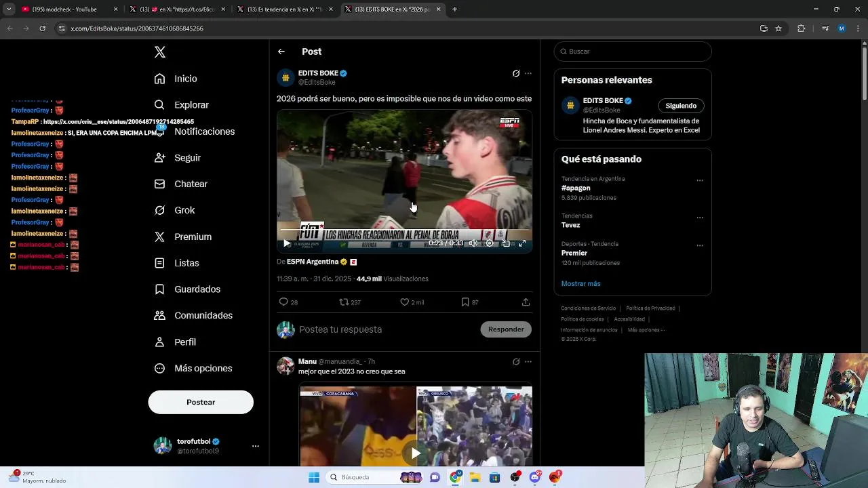Open a new browser tab
This screenshot has height=488, width=868.
pyautogui.click(x=454, y=9)
